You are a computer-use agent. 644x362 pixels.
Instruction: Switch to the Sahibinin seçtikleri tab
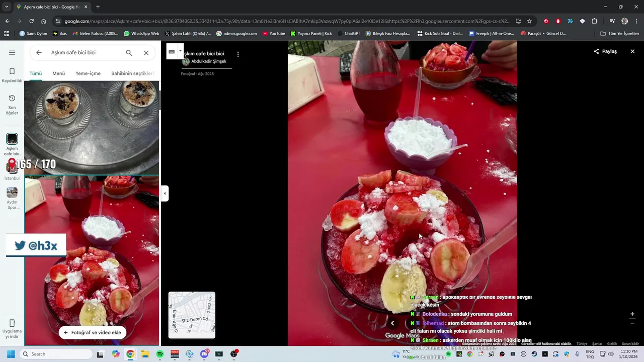click(x=132, y=73)
